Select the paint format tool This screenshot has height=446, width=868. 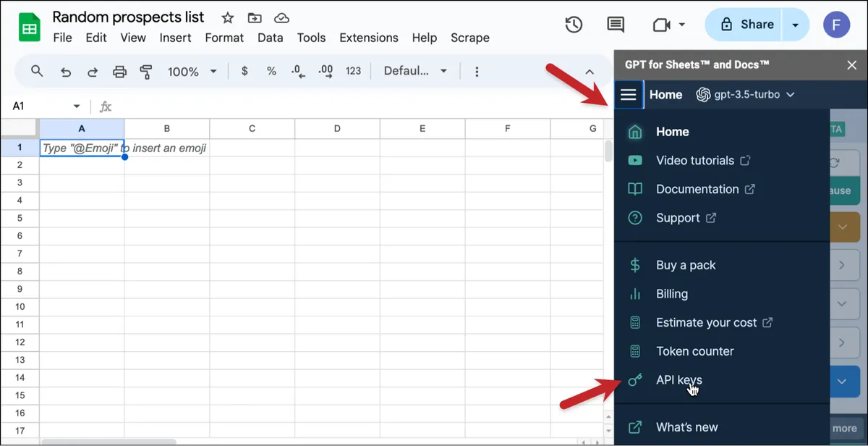pos(146,72)
